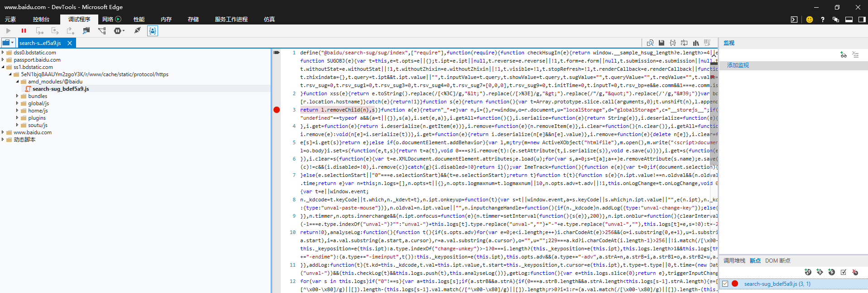The image size is (868, 293).
Task: Close the search-s...ef5a9.js file tab
Action: (70, 43)
